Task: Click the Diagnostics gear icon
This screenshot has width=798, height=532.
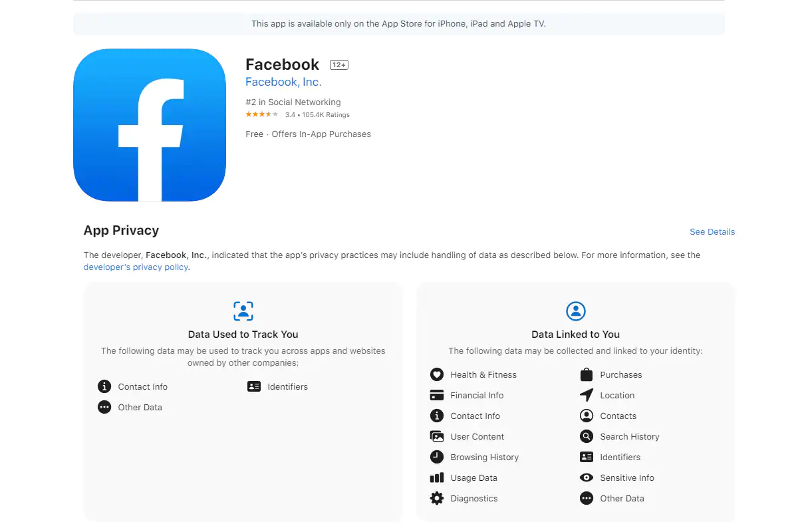Action: (x=437, y=498)
